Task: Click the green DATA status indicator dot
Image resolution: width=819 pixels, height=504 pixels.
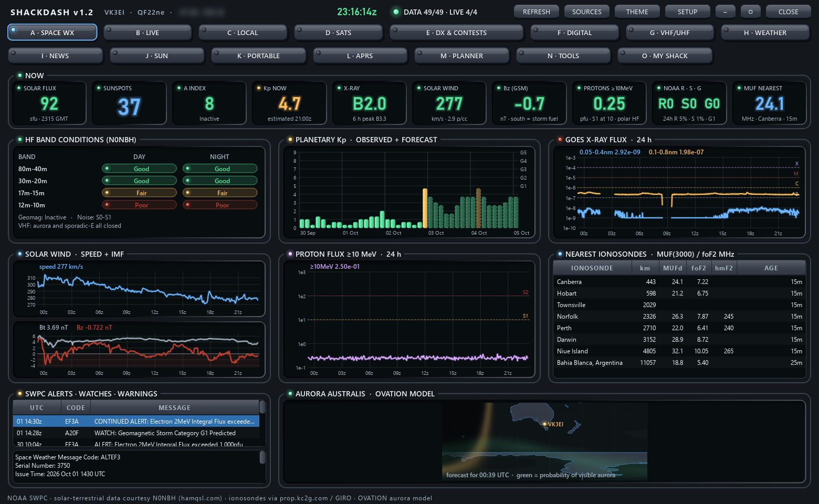Action: pos(396,12)
